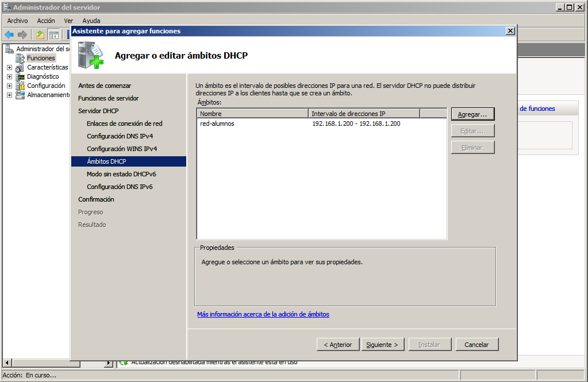
Task: Select the red-alumnos scope row
Action: click(217, 124)
